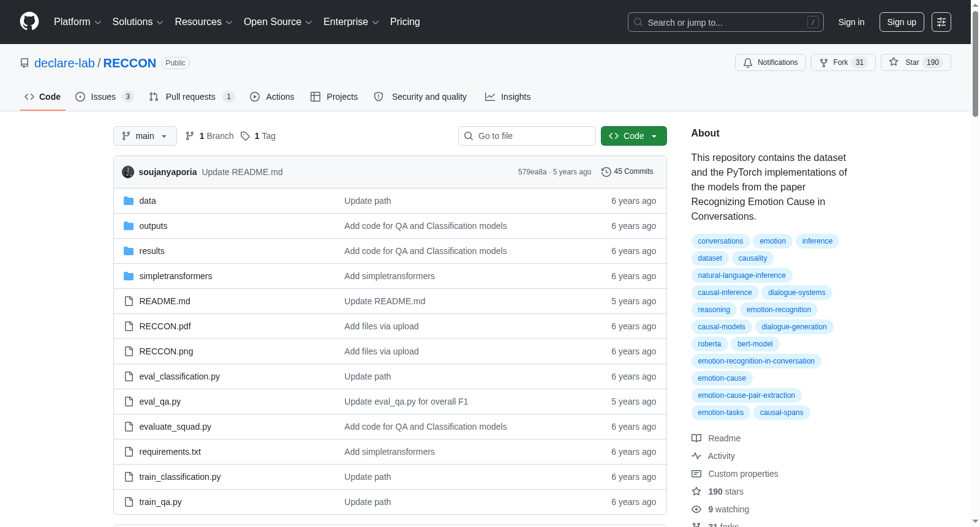Click the eval_qa.py file icon
Viewport: 980px width, 527px height.
129,402
